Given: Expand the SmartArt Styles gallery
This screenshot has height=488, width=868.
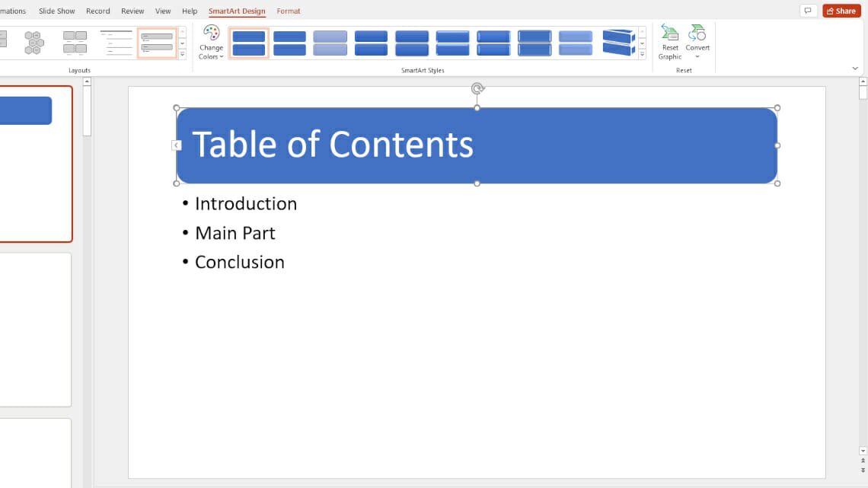Looking at the screenshot, I should coord(643,55).
